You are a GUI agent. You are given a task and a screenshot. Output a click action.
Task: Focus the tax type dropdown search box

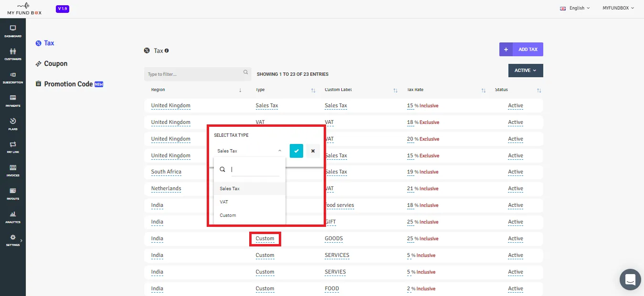pos(255,169)
